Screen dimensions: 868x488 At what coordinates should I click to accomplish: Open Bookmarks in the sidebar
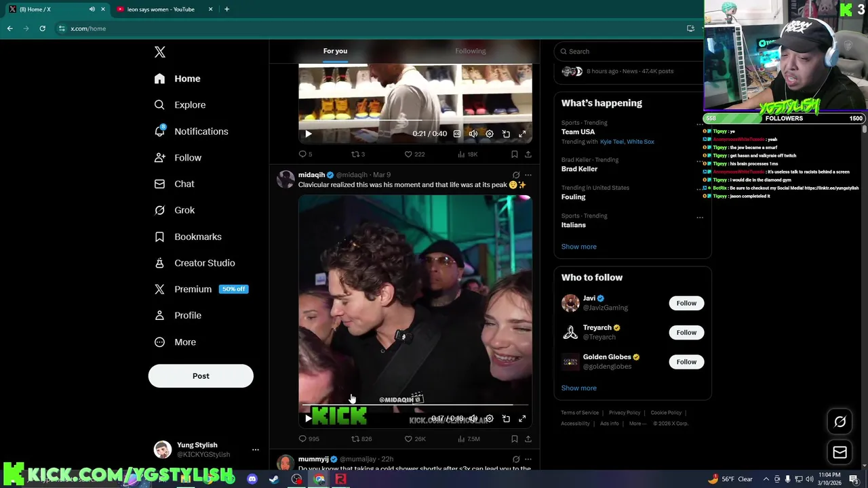(x=188, y=237)
